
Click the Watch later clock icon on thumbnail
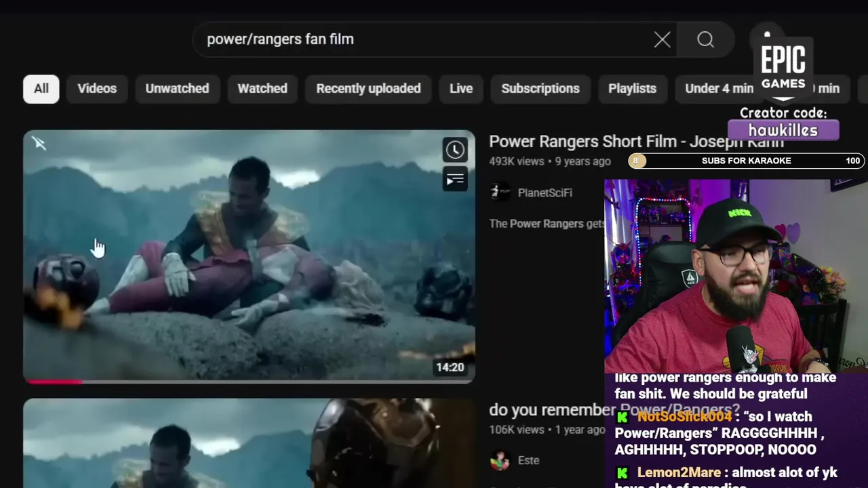(455, 150)
